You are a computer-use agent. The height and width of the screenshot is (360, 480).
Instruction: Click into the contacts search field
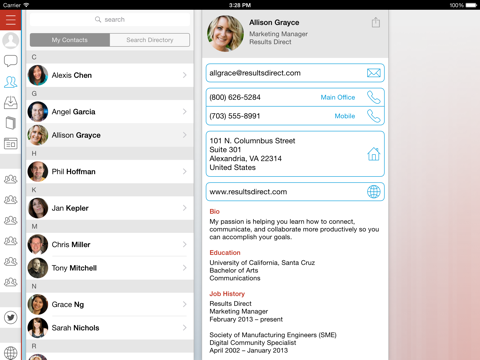coord(110,19)
